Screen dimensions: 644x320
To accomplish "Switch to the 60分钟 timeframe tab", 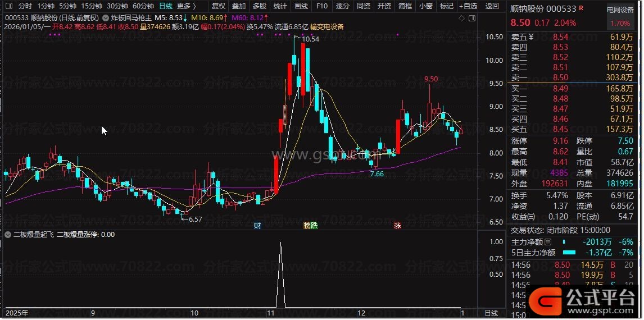I will 143,6.
